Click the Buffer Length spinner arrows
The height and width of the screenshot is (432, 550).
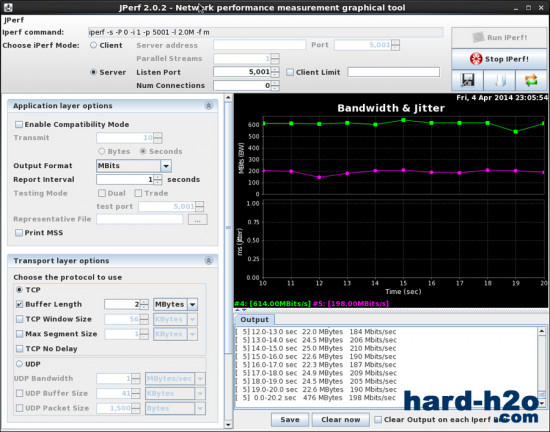pos(144,304)
